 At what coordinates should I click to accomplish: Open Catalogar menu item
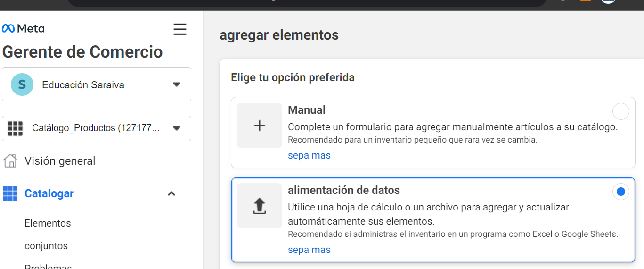(x=49, y=193)
